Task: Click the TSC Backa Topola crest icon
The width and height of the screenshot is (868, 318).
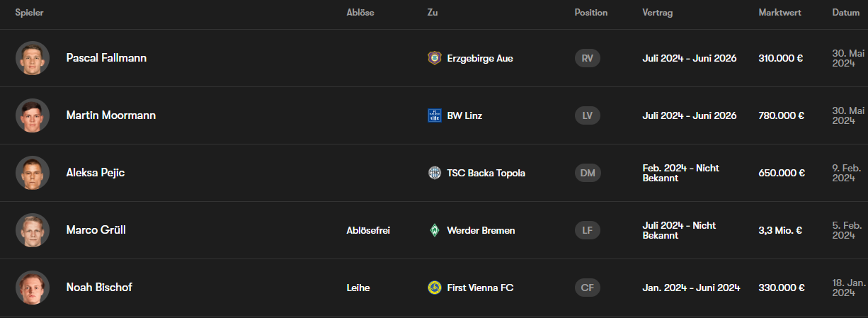Action: (x=434, y=173)
